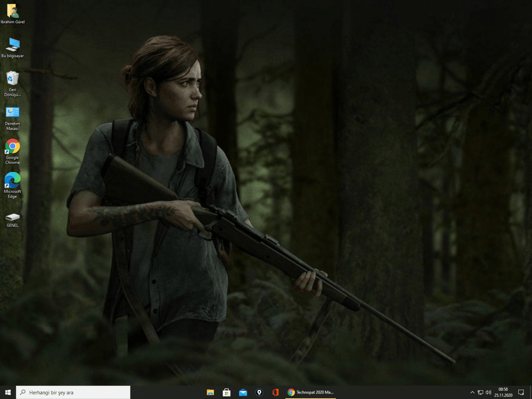Click the 'Herhangi bir şey ara' search box
The height and width of the screenshot is (399, 532).
(x=73, y=392)
